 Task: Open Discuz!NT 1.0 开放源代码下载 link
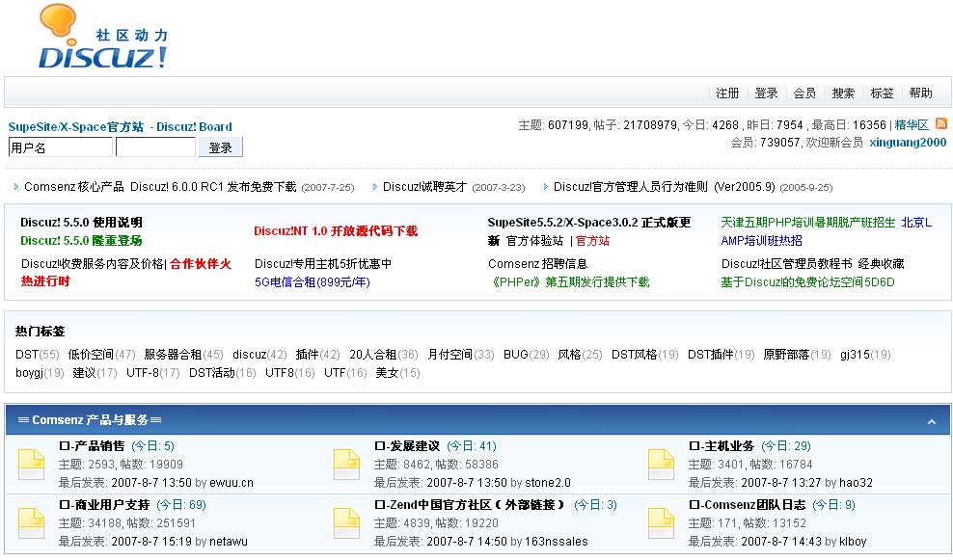point(336,230)
